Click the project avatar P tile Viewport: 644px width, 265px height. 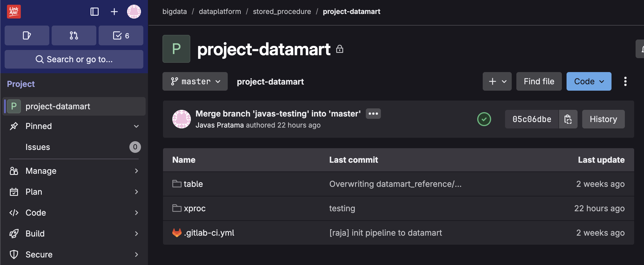[x=176, y=49]
